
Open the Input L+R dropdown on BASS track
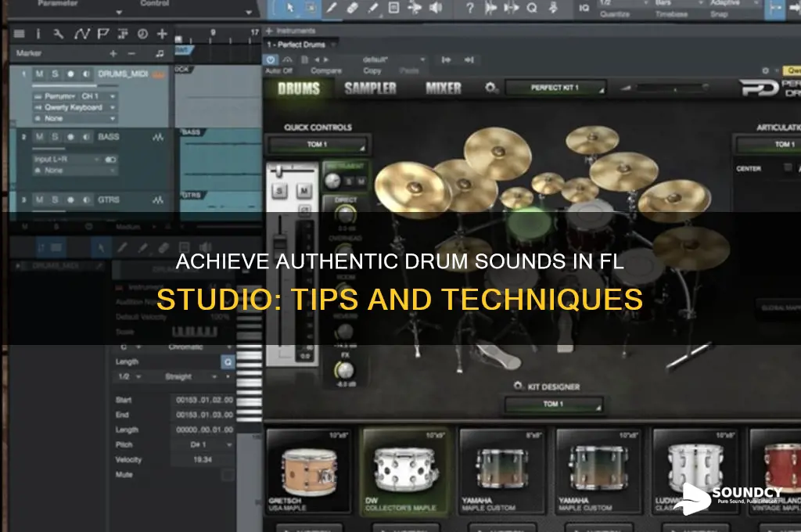tap(67, 160)
